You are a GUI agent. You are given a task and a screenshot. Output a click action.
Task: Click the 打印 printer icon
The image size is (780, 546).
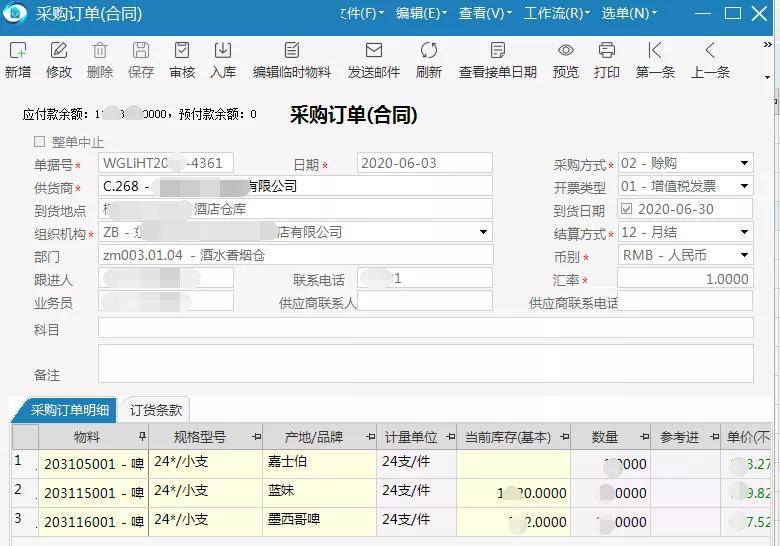[x=606, y=50]
